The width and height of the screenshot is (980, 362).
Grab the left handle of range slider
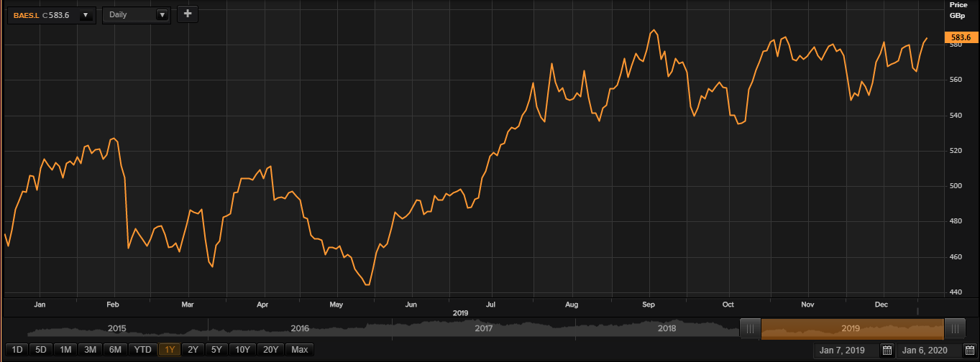click(x=750, y=328)
